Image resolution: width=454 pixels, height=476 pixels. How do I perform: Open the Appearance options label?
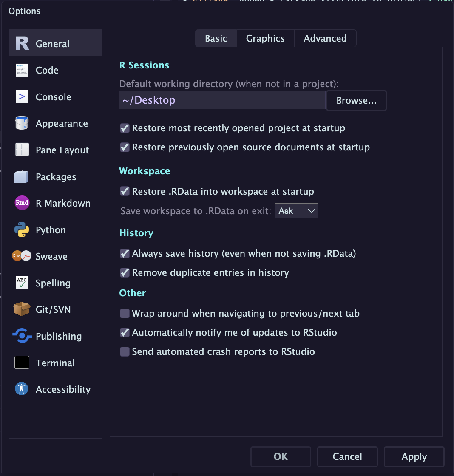click(62, 123)
